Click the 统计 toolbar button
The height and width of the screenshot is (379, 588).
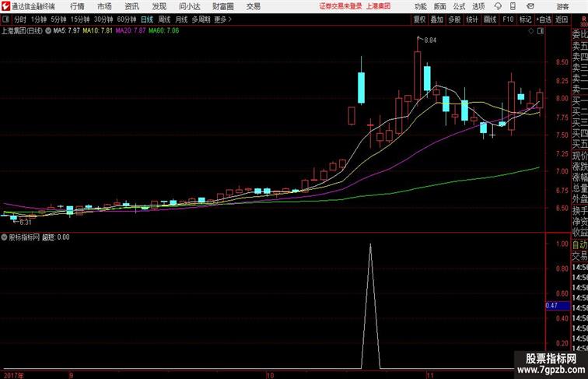[472, 19]
